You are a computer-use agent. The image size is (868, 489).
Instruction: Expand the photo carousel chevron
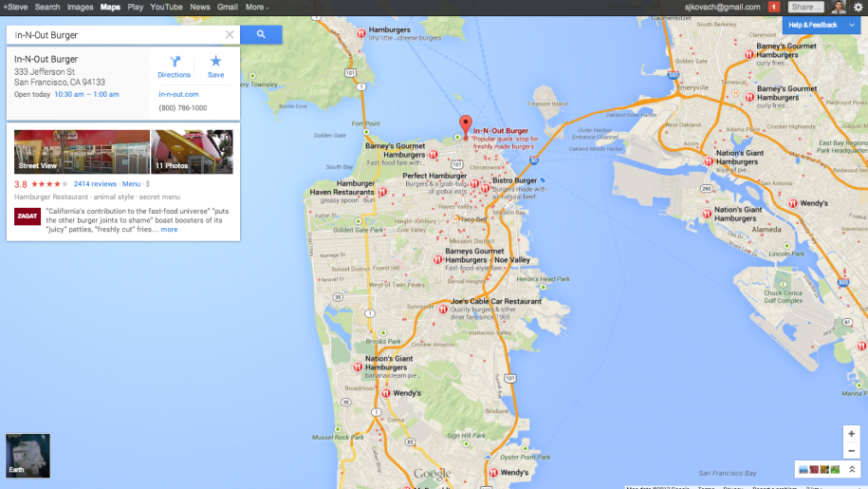pos(851,469)
